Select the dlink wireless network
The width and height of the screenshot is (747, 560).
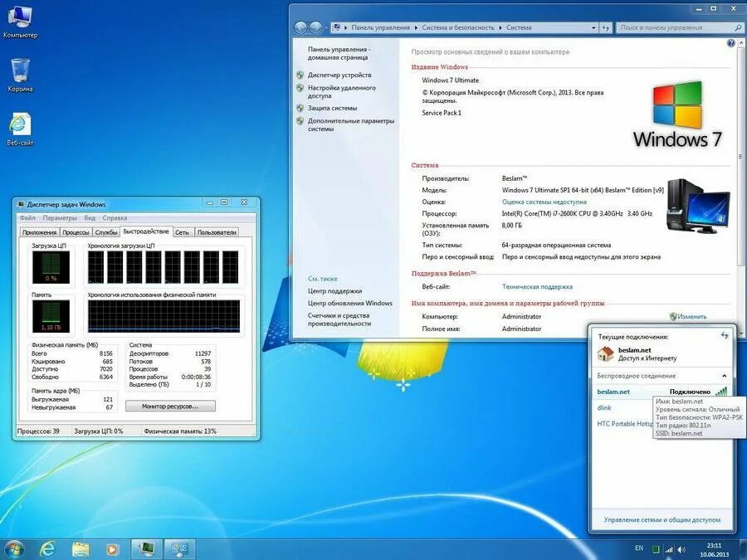coord(604,407)
